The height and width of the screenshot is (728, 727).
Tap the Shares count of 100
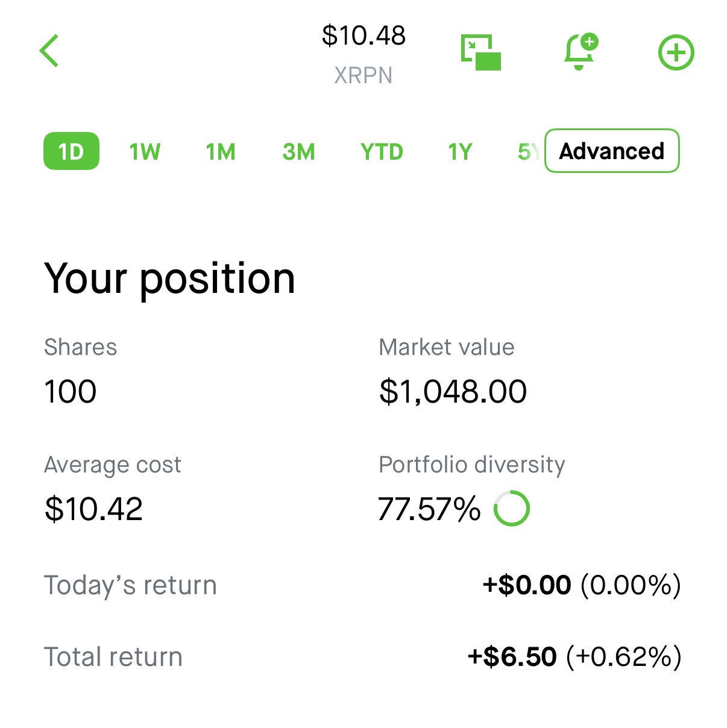[70, 392]
